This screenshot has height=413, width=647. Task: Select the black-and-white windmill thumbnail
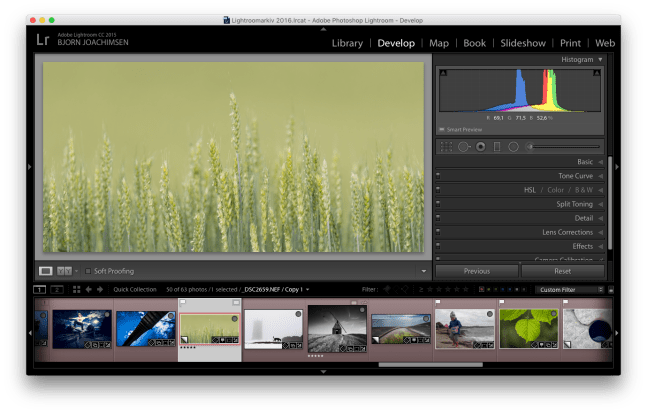(x=337, y=328)
